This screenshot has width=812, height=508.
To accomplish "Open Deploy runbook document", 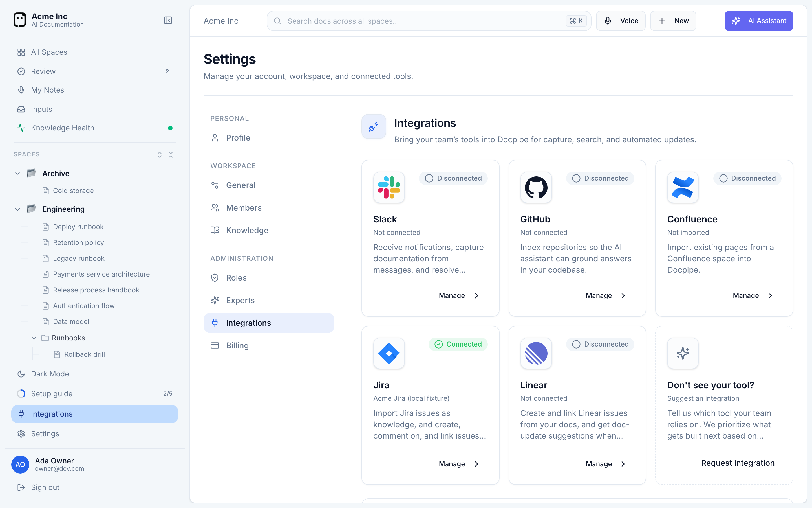I will pos(78,227).
